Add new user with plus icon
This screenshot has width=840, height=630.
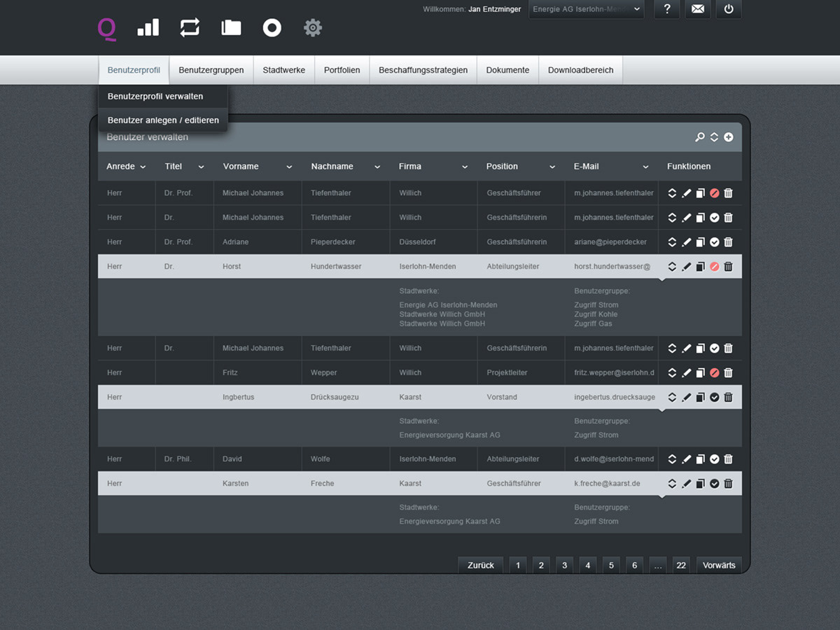tap(729, 137)
